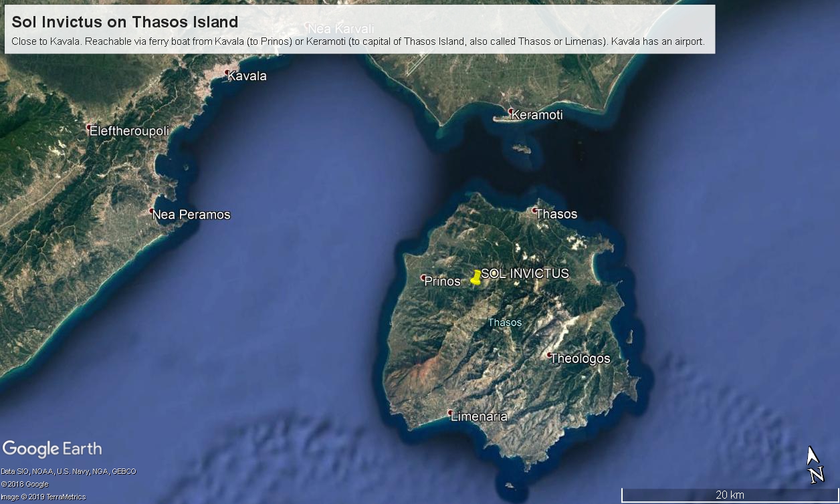The image size is (840, 504).
Task: Click the Prinos red place marker
Action: (x=423, y=277)
